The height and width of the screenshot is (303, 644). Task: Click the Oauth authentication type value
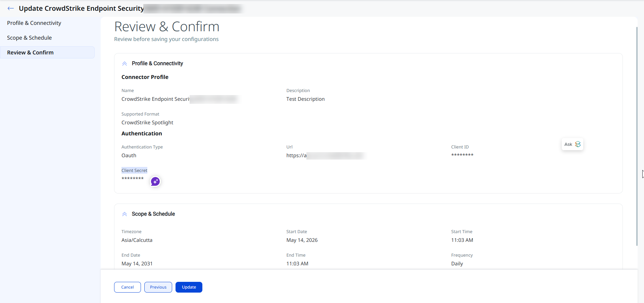(129, 156)
